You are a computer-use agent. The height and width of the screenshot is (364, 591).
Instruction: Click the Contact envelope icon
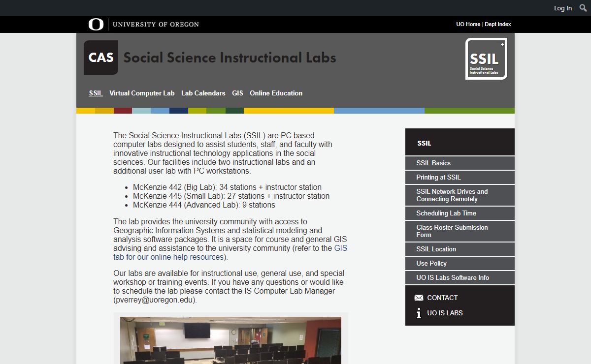tap(419, 298)
